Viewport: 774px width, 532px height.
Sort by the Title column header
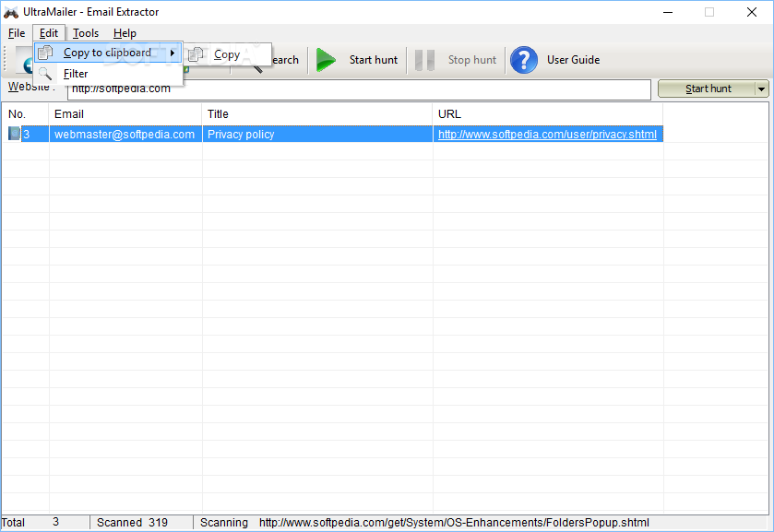point(317,114)
